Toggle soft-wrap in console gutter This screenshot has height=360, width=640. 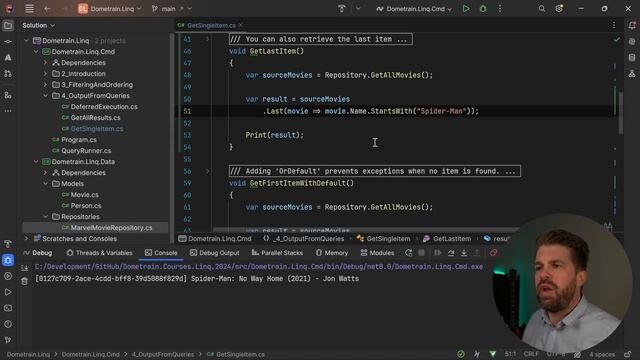pos(24,268)
